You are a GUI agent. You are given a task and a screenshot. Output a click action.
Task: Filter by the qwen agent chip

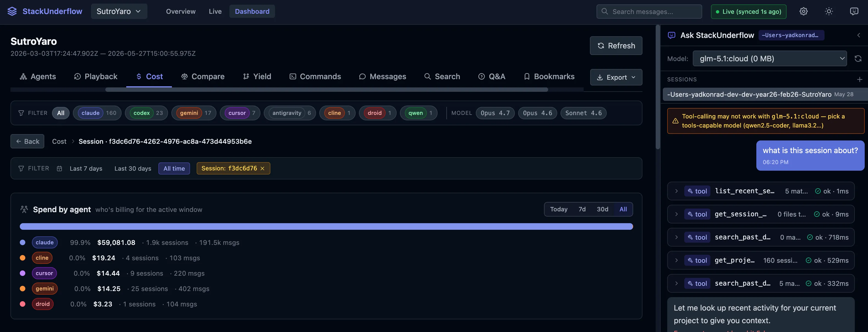(x=419, y=113)
